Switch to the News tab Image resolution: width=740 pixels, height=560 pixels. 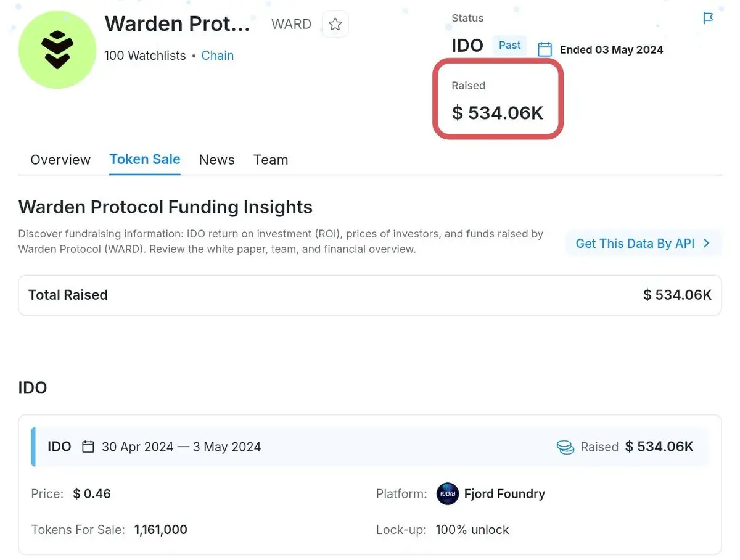(x=216, y=160)
